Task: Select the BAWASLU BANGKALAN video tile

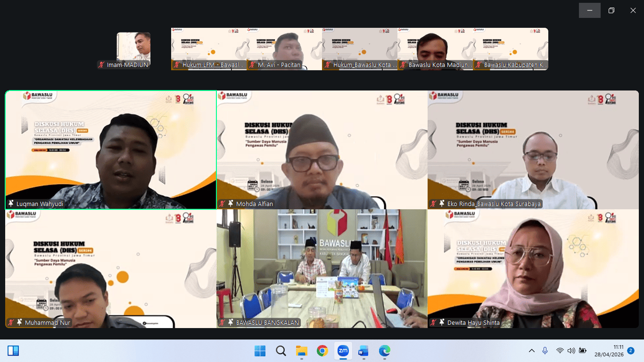Action: (322, 269)
